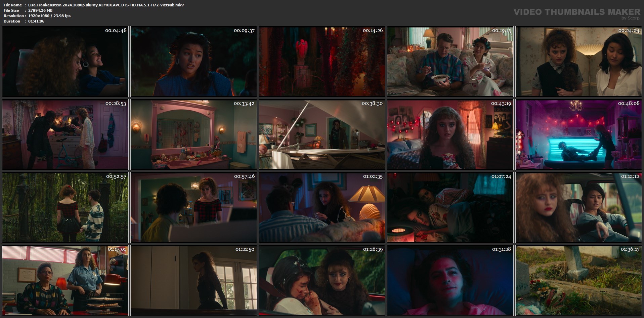Click the 01:02:35 timestamp label

373,176
